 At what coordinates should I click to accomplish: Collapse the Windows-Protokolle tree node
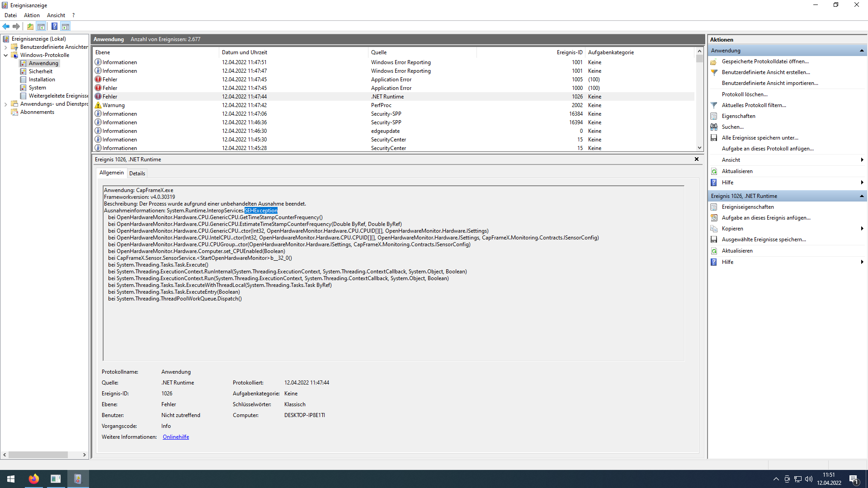click(x=5, y=55)
